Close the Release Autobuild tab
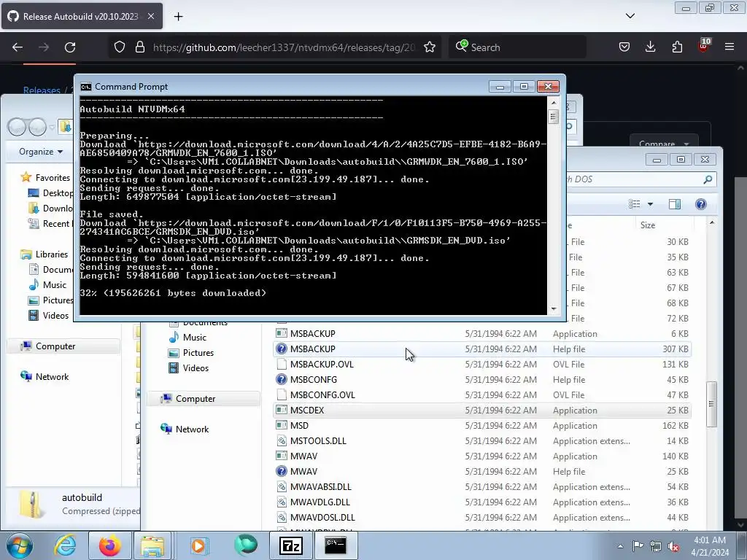The width and height of the screenshot is (747, 560). (151, 16)
